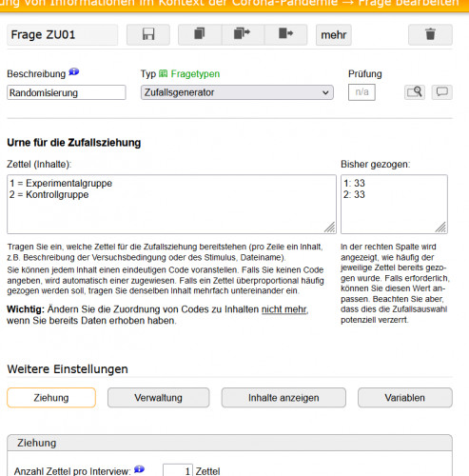Open the Variablen tab
This screenshot has width=469, height=476.
[x=405, y=398]
